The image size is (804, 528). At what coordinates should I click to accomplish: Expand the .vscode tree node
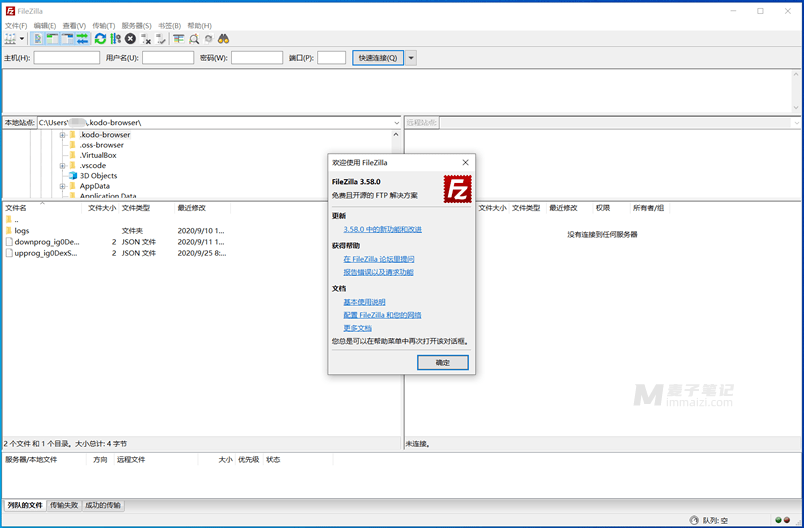pyautogui.click(x=63, y=166)
